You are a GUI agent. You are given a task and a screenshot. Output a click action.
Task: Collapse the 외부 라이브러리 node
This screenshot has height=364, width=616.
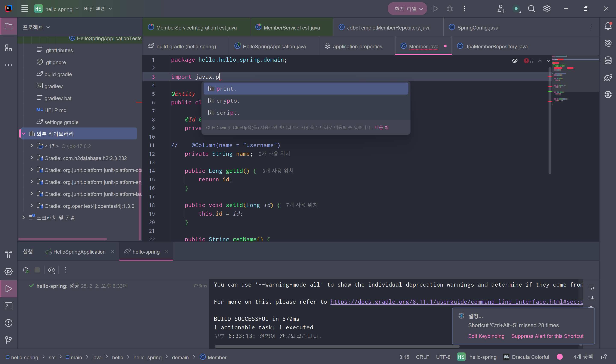(24, 134)
